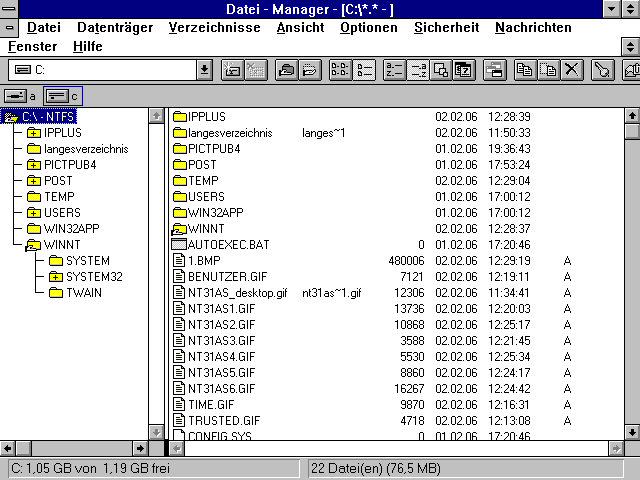Select C:\ - NTFS root in tree
This screenshot has height=480, width=640.
pos(39,117)
